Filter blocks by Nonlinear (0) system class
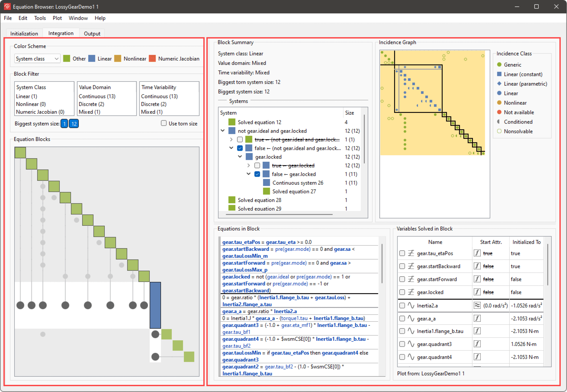Image resolution: width=567 pixels, height=392 pixels. pyautogui.click(x=31, y=104)
